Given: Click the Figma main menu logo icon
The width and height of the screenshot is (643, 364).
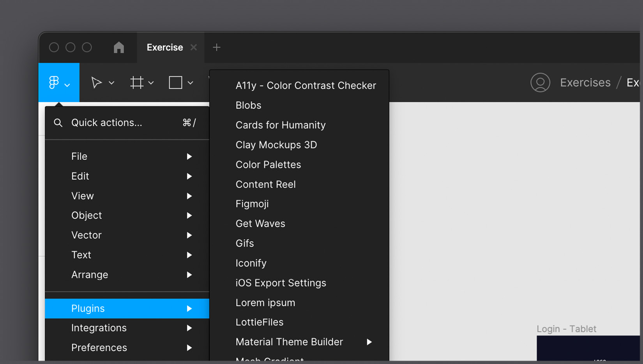Looking at the screenshot, I should pos(54,83).
